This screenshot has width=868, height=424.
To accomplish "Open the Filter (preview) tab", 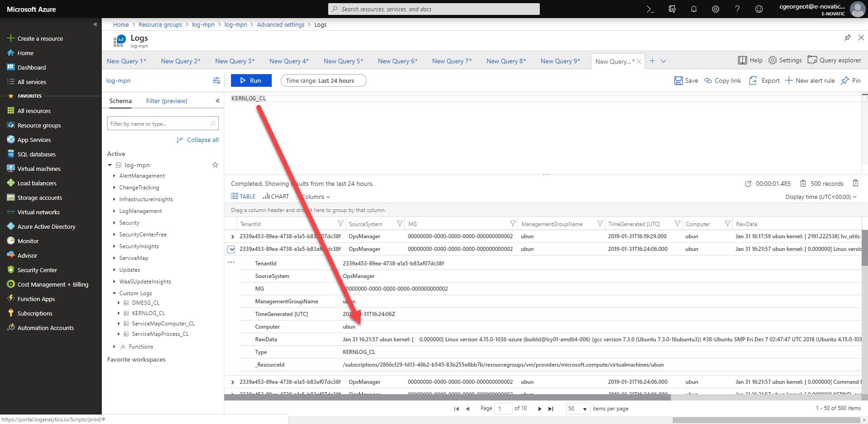I will pos(166,101).
